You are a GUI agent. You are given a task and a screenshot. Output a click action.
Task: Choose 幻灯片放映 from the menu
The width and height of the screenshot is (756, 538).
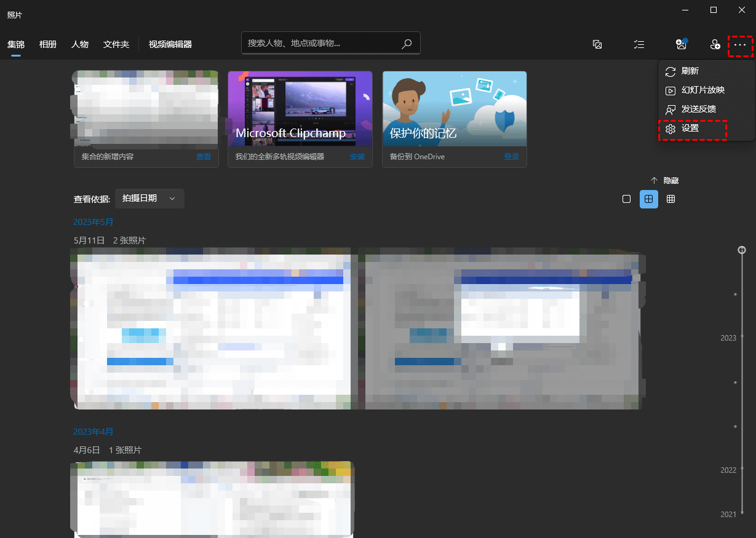703,90
